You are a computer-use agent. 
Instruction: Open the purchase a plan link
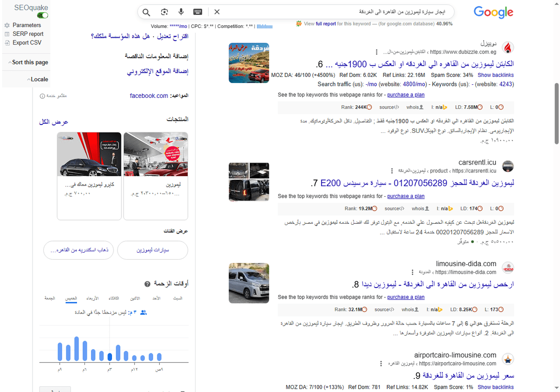click(x=406, y=95)
